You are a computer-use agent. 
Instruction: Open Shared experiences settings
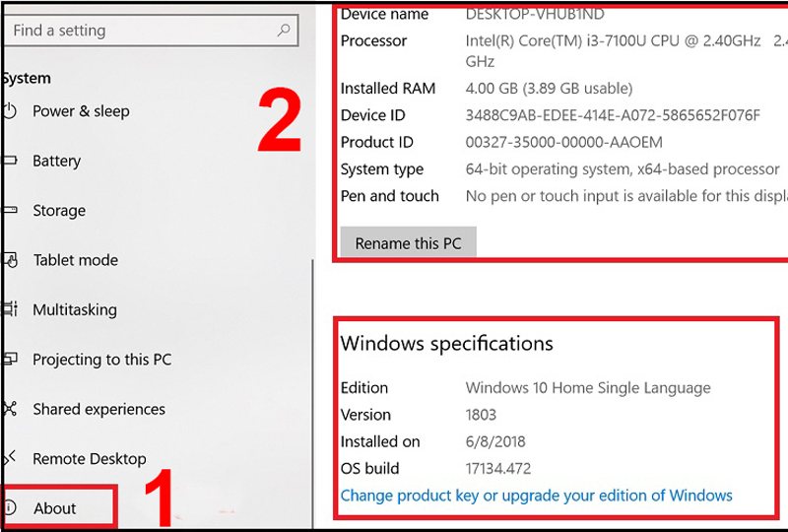pos(99,409)
